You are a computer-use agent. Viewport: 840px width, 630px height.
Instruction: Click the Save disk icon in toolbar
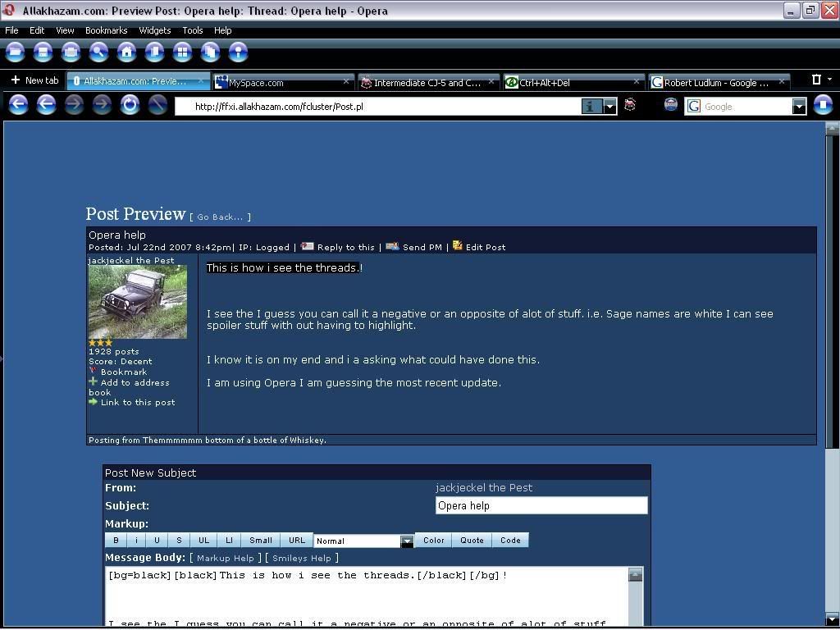43,52
